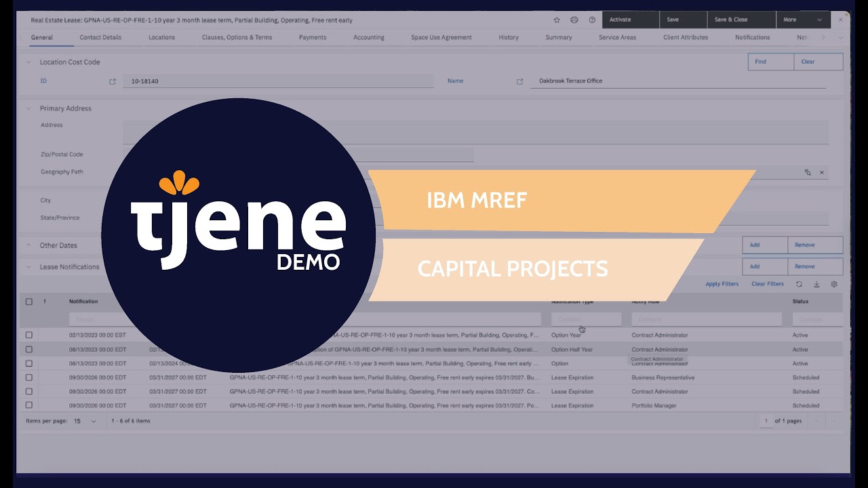Open the History tab

coord(509,37)
